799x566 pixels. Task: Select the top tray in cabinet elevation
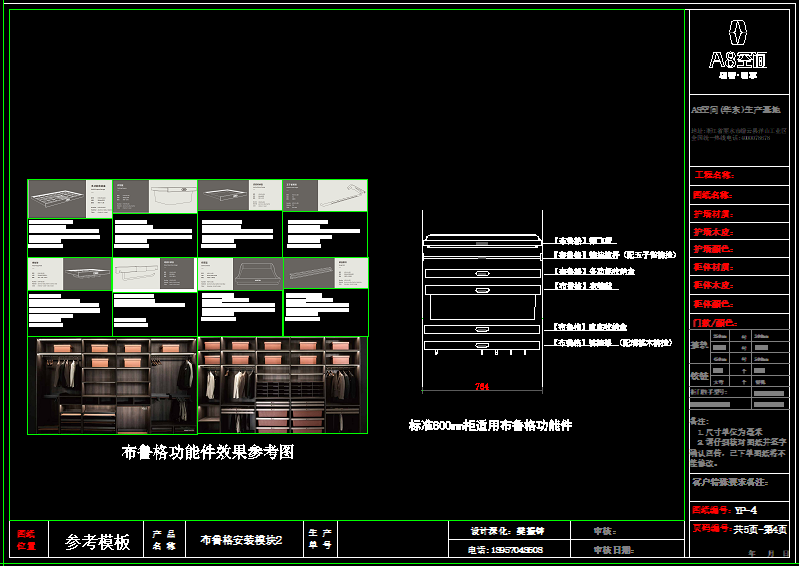tap(481, 241)
